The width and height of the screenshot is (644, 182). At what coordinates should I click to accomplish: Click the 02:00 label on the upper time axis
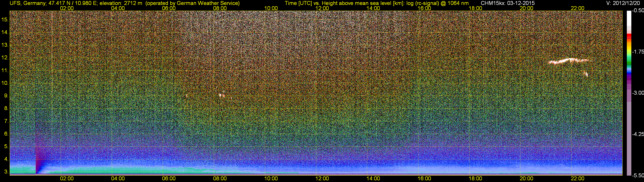pos(67,8)
